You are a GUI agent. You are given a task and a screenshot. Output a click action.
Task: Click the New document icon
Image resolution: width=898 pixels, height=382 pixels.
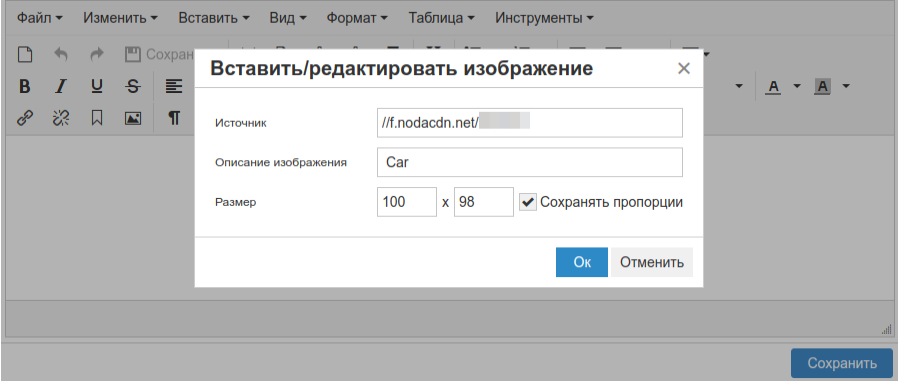pos(24,54)
